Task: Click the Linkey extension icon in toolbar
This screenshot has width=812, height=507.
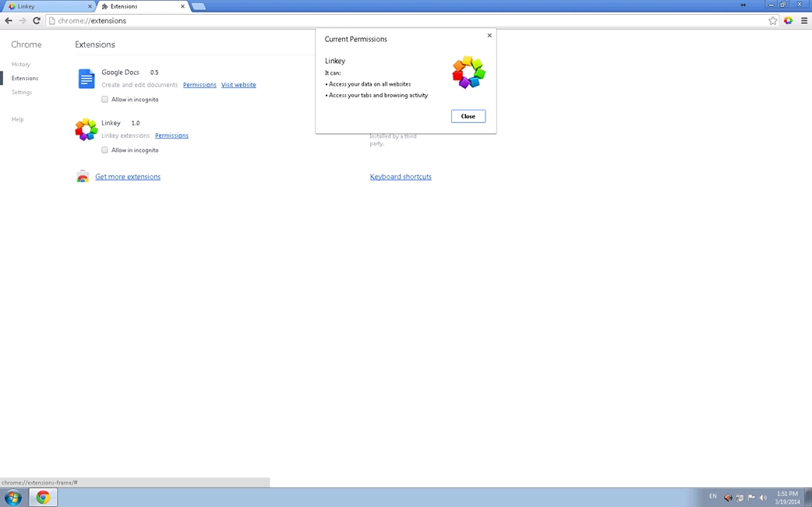Action: click(789, 21)
